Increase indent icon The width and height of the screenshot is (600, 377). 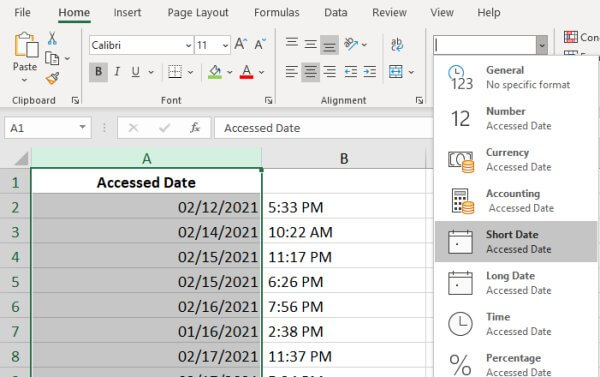click(x=370, y=72)
